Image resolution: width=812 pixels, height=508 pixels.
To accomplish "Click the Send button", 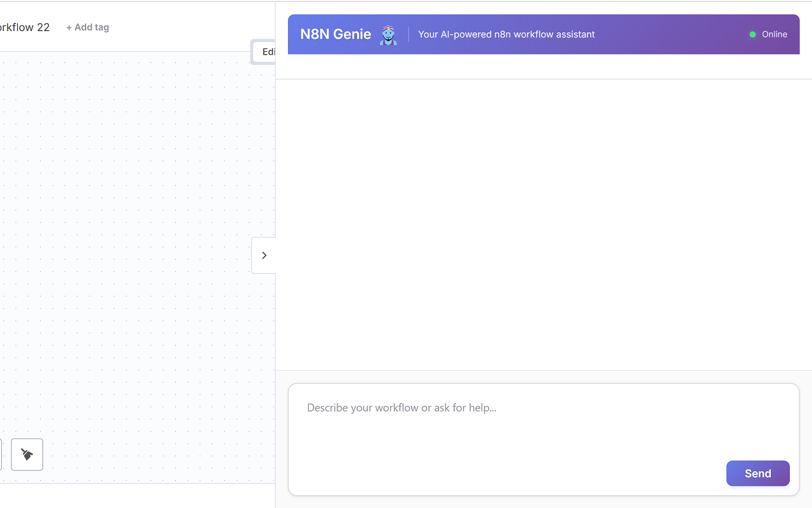I will (x=757, y=473).
